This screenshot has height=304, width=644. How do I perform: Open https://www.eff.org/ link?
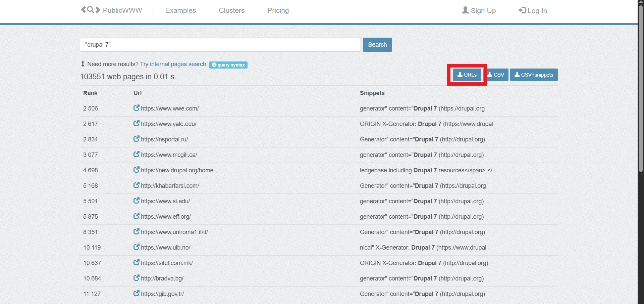(x=166, y=217)
